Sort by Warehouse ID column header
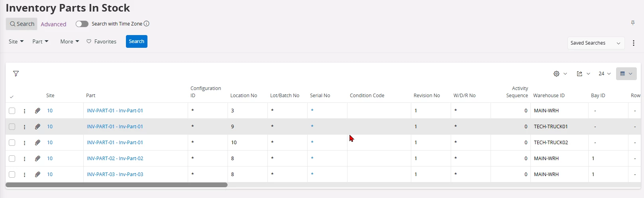 (549, 96)
